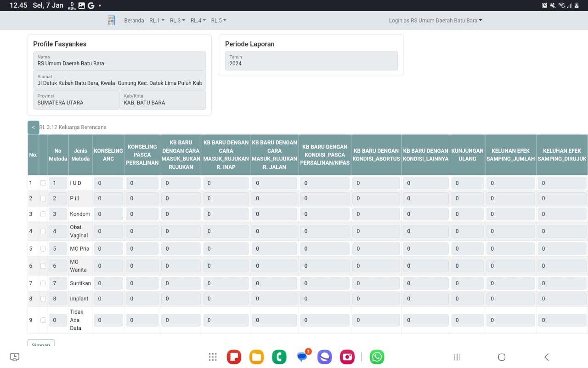Click Rujukan R. Jalan field for Tidak Ada Data
Image resolution: width=588 pixels, height=368 pixels.
[274, 320]
